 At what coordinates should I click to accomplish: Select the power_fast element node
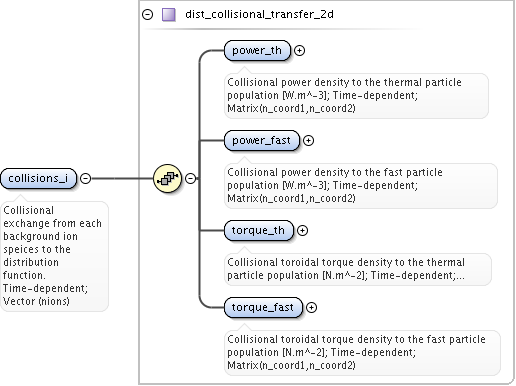pos(262,140)
